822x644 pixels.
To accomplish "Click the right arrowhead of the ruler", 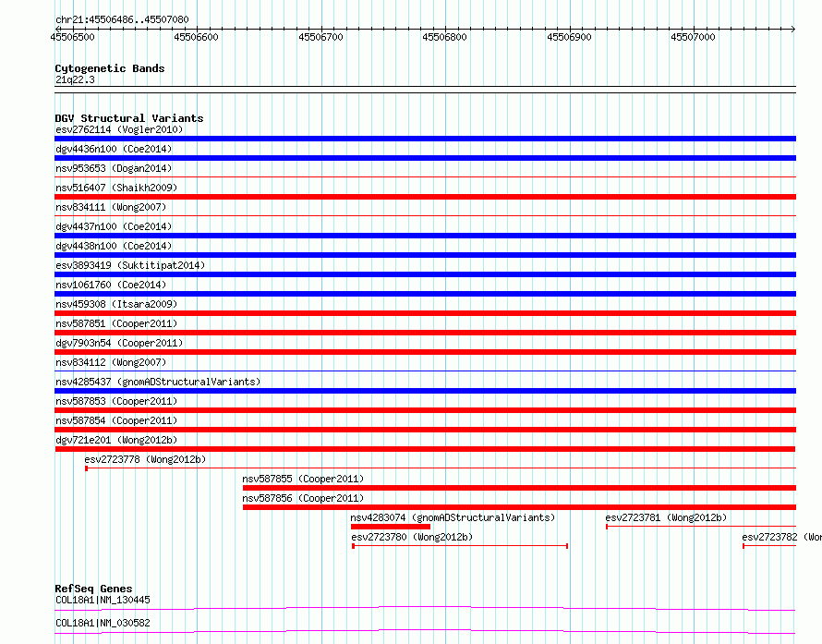I will pyautogui.click(x=793, y=29).
